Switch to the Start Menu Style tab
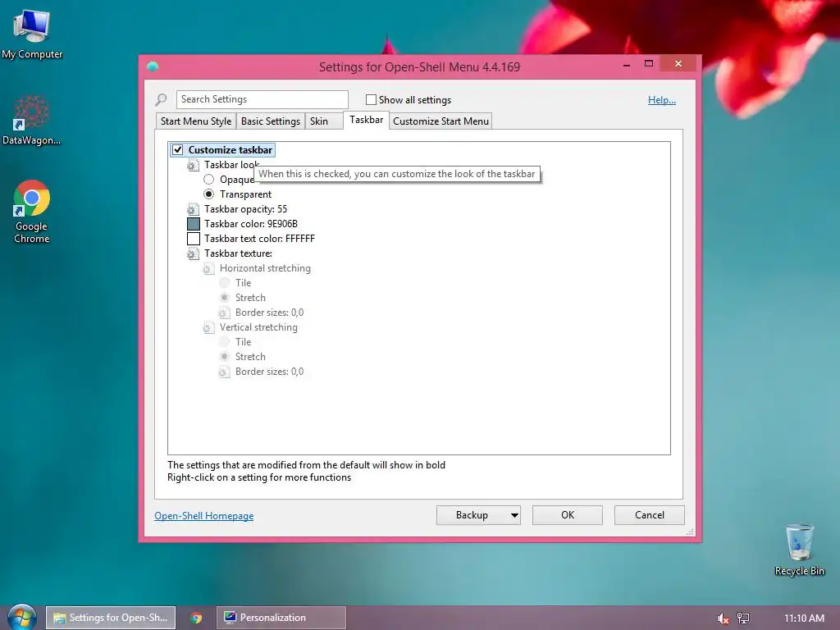Image resolution: width=840 pixels, height=630 pixels. [196, 121]
